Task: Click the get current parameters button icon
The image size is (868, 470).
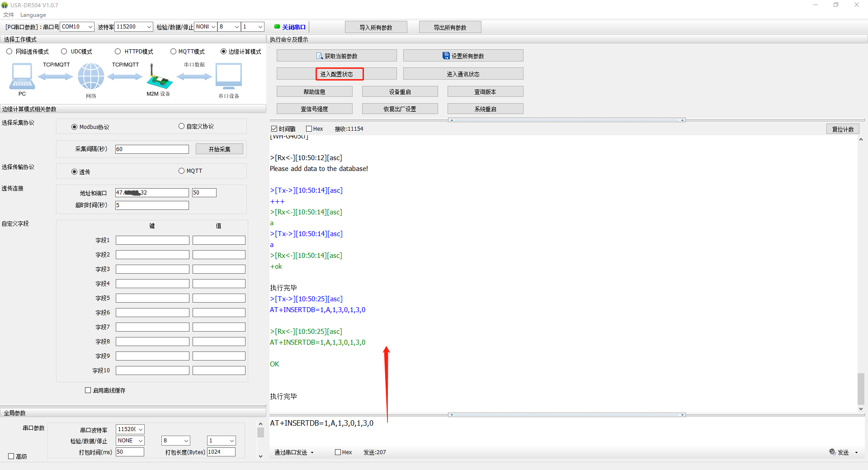Action: tap(319, 56)
